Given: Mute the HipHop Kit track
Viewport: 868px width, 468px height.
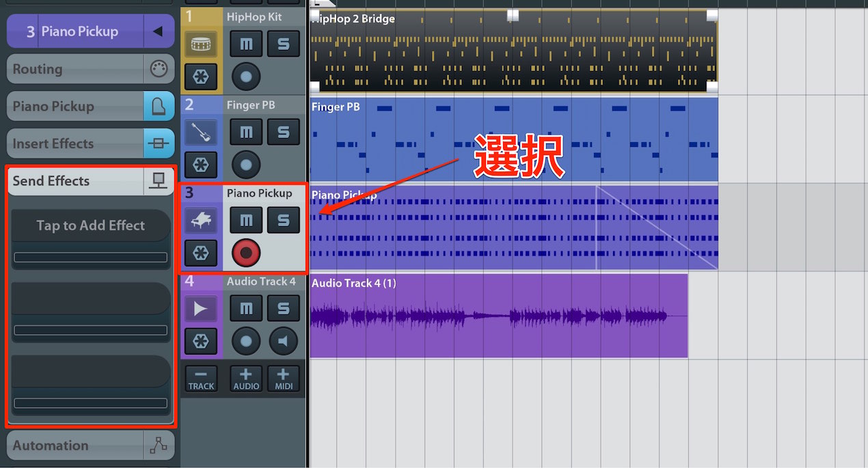Looking at the screenshot, I should [x=246, y=44].
